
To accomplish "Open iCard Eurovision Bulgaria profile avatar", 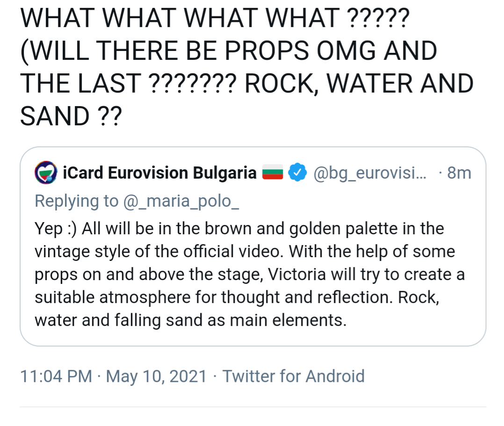I will (46, 173).
